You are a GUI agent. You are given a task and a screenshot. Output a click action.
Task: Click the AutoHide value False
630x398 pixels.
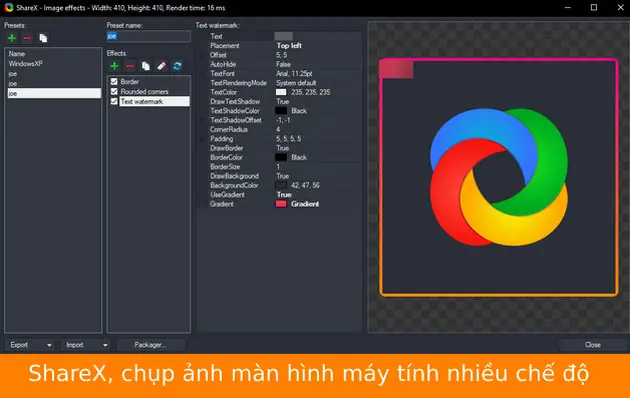click(283, 64)
